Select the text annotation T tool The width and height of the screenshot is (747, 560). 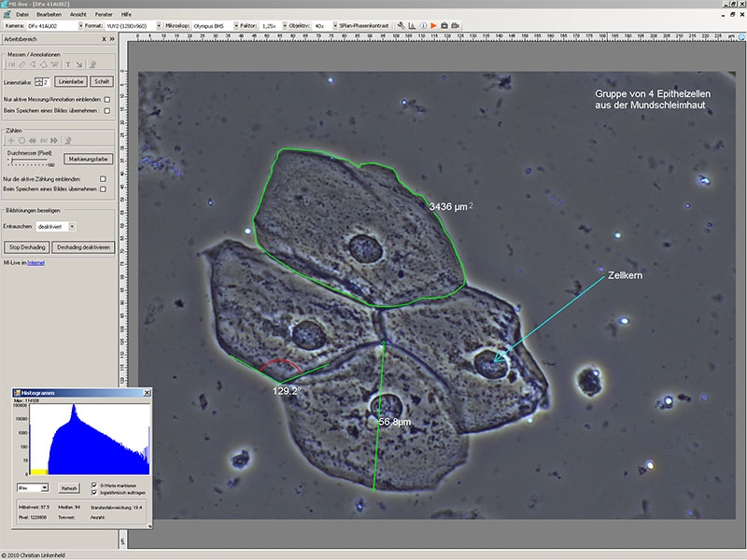(67, 64)
